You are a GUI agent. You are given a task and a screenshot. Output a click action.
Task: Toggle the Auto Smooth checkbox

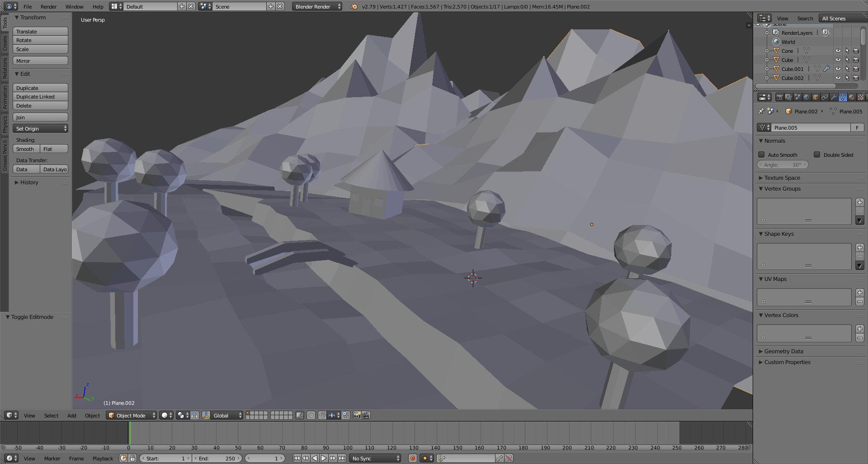tap(761, 155)
